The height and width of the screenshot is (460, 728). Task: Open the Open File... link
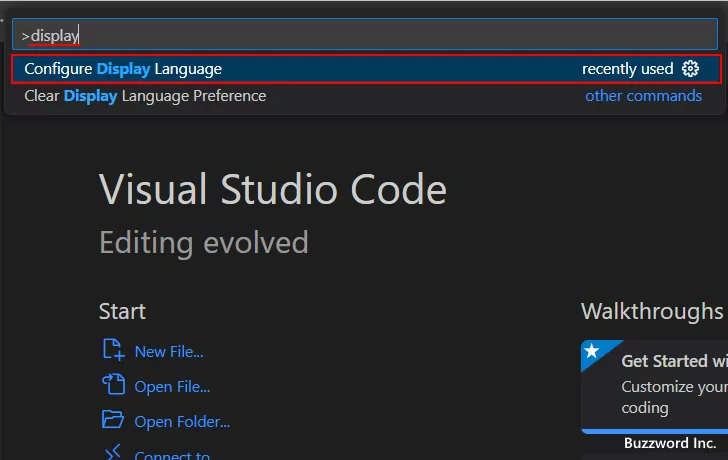click(x=172, y=387)
